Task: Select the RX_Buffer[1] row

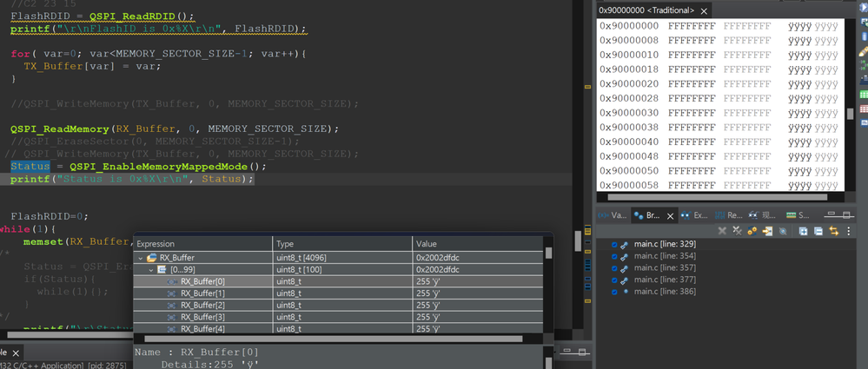Action: tap(338, 293)
